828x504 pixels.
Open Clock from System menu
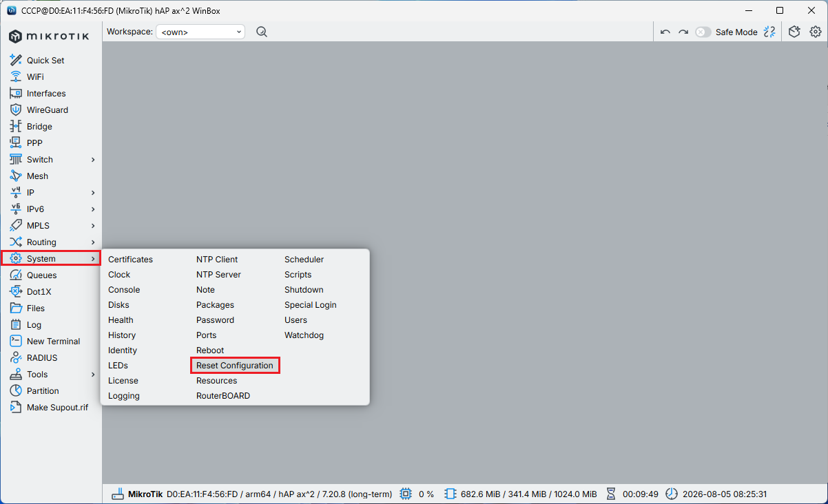[x=119, y=275]
